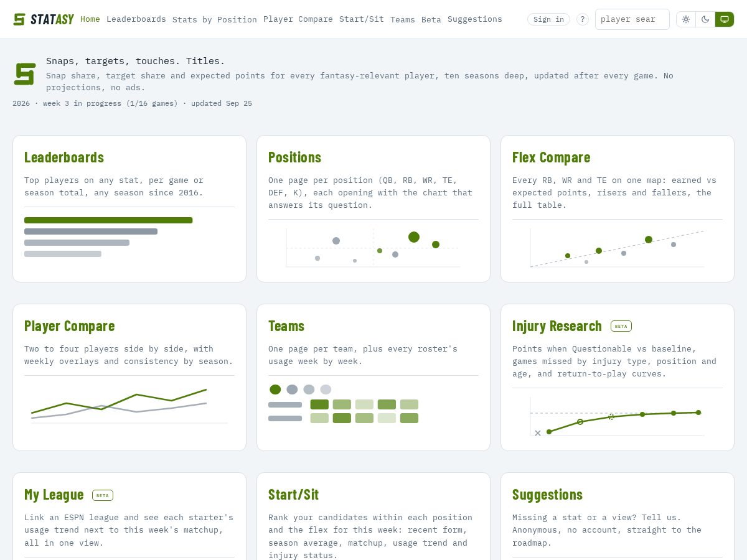Image resolution: width=747 pixels, height=560 pixels.
Task: Click text "Every RB, WR and TE on one map"
Action: click(587, 180)
